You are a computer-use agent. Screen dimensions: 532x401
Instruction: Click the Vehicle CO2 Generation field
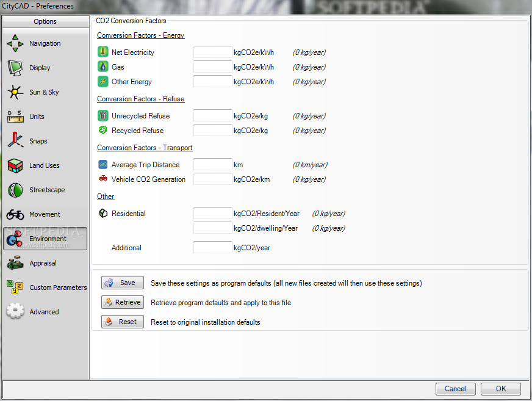click(213, 179)
